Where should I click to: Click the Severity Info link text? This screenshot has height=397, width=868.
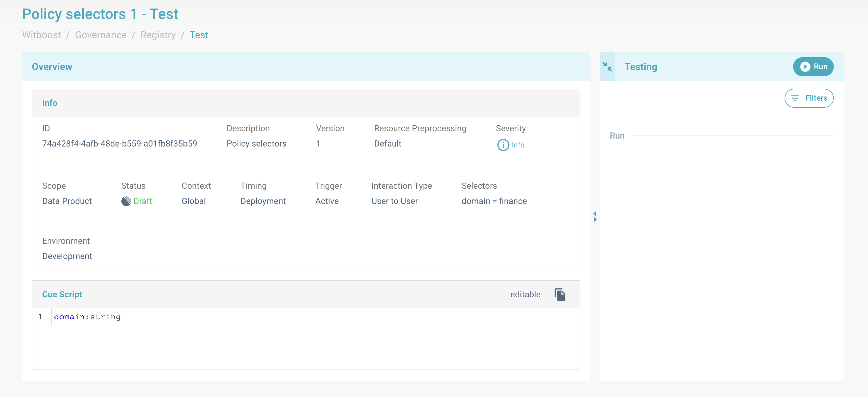point(518,145)
